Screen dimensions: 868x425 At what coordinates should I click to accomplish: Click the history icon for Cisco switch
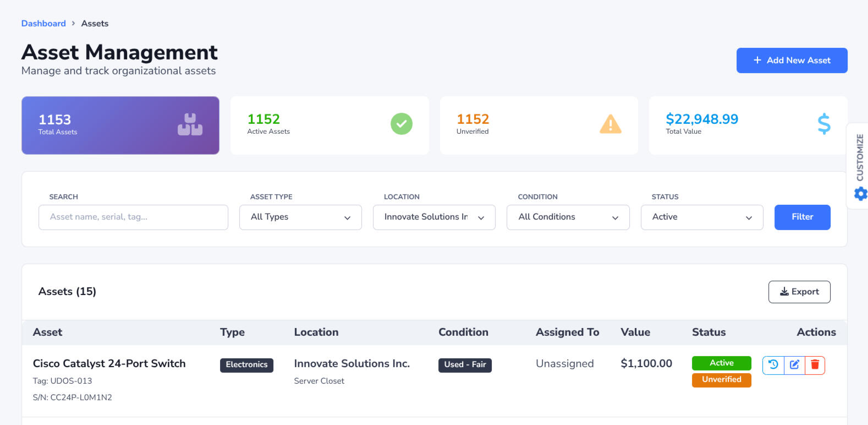click(x=773, y=365)
